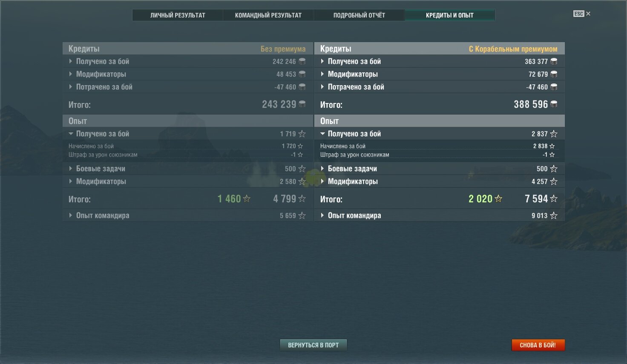This screenshot has height=364, width=627.
Task: Collapse premium experience 'Получено за бой' section
Action: 439,134
